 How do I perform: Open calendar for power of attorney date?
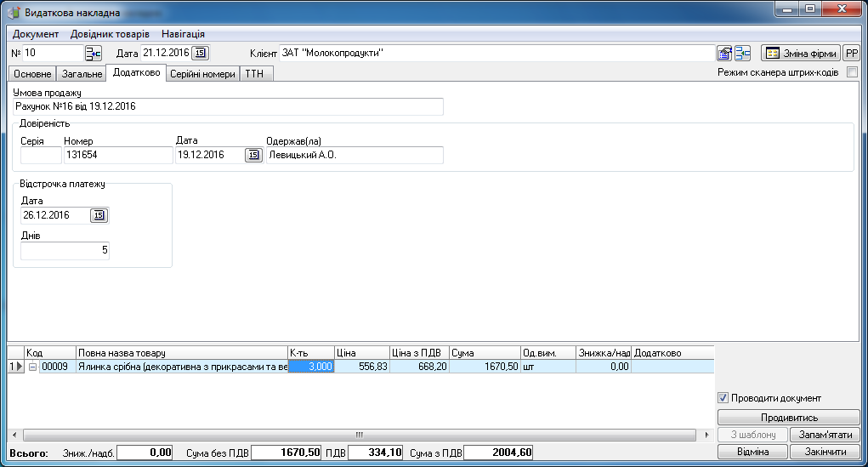pos(253,155)
